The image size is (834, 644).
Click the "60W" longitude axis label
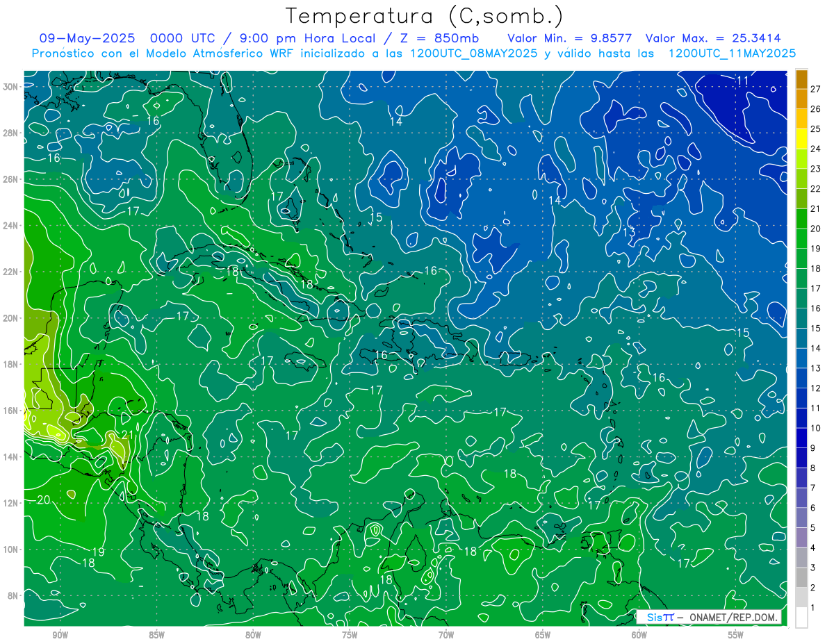(x=639, y=635)
